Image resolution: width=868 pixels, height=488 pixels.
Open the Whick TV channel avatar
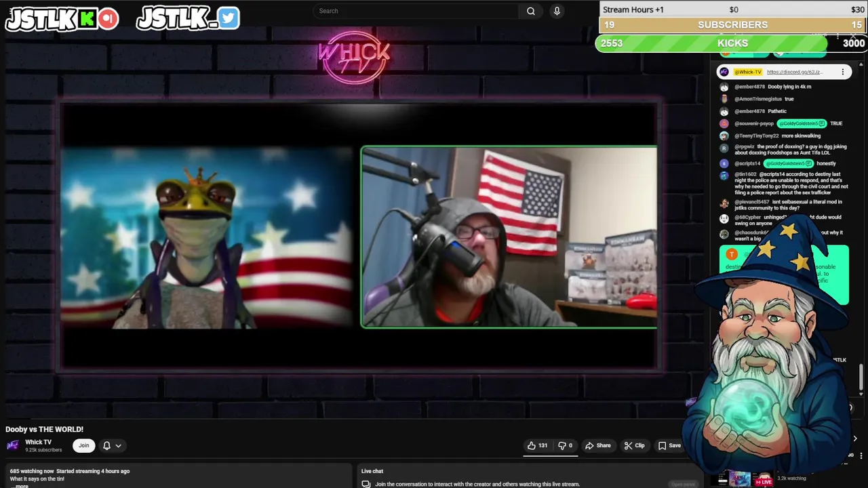click(12, 445)
